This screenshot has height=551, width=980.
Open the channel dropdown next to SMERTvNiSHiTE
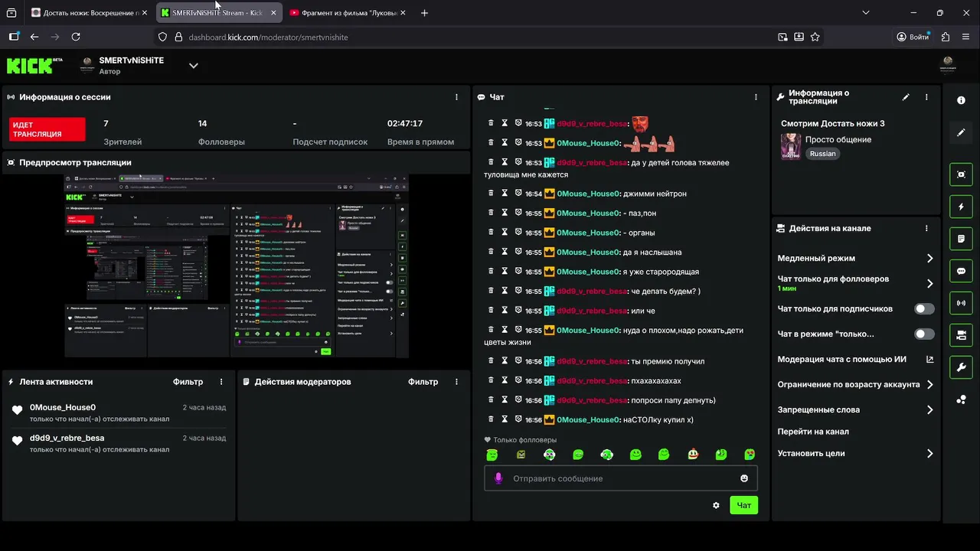[194, 66]
